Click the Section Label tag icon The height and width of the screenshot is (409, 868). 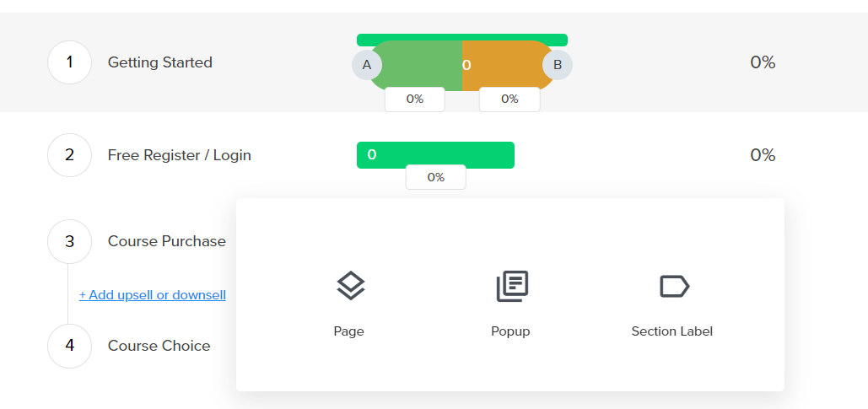point(674,287)
